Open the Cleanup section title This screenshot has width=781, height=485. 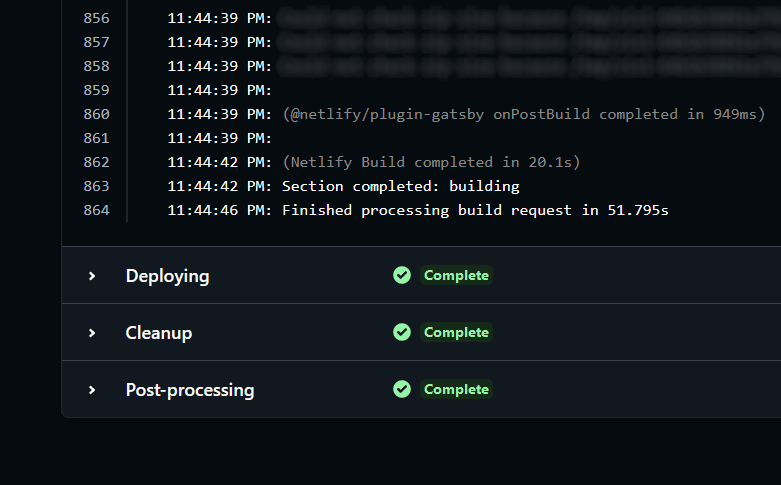tap(159, 333)
